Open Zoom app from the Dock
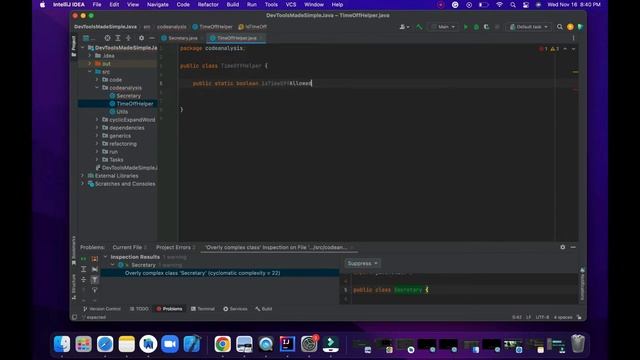Viewport: 640px width, 360px height. click(170, 344)
